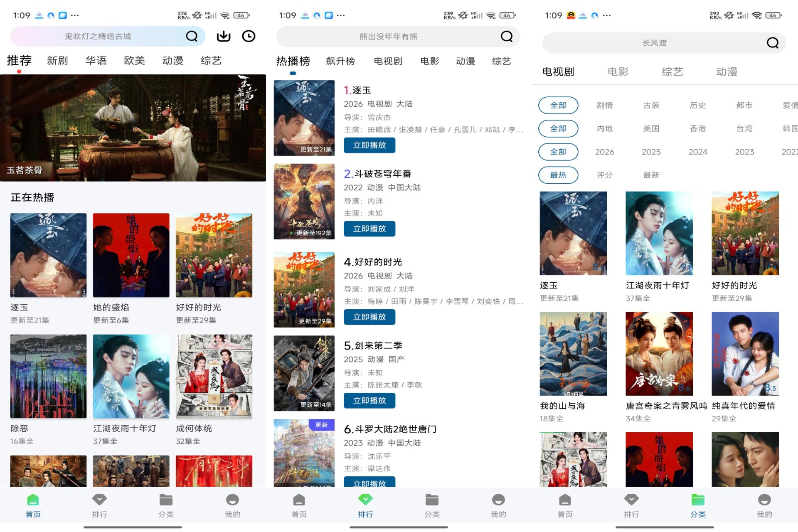Select the 全部 region filter chip

(x=558, y=128)
